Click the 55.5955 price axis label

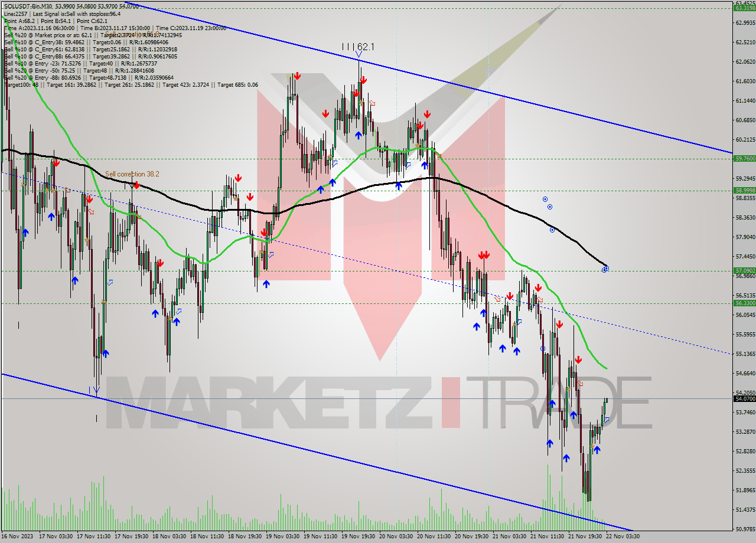point(744,334)
